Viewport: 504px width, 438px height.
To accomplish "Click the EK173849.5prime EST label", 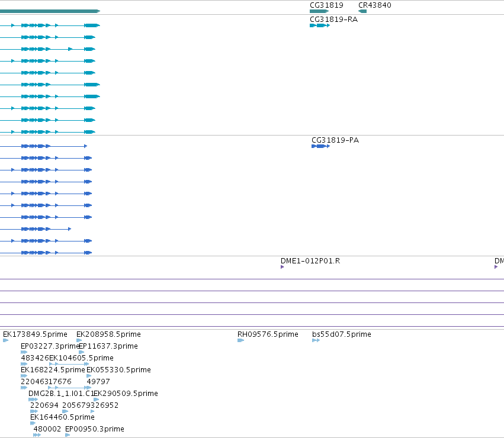I will click(x=35, y=334).
